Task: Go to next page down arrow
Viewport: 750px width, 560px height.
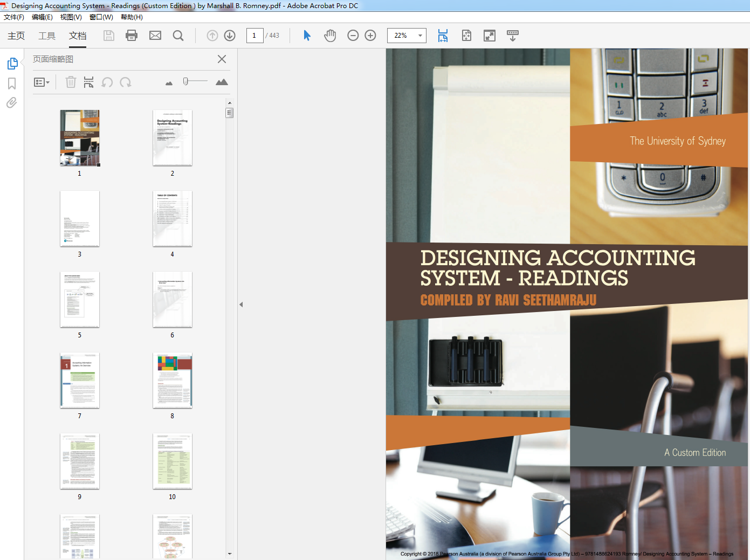Action: (230, 36)
